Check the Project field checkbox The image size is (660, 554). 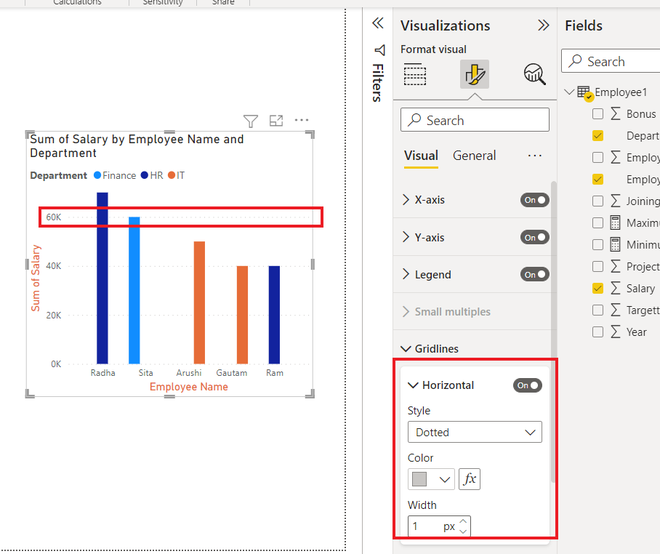pyautogui.click(x=598, y=266)
